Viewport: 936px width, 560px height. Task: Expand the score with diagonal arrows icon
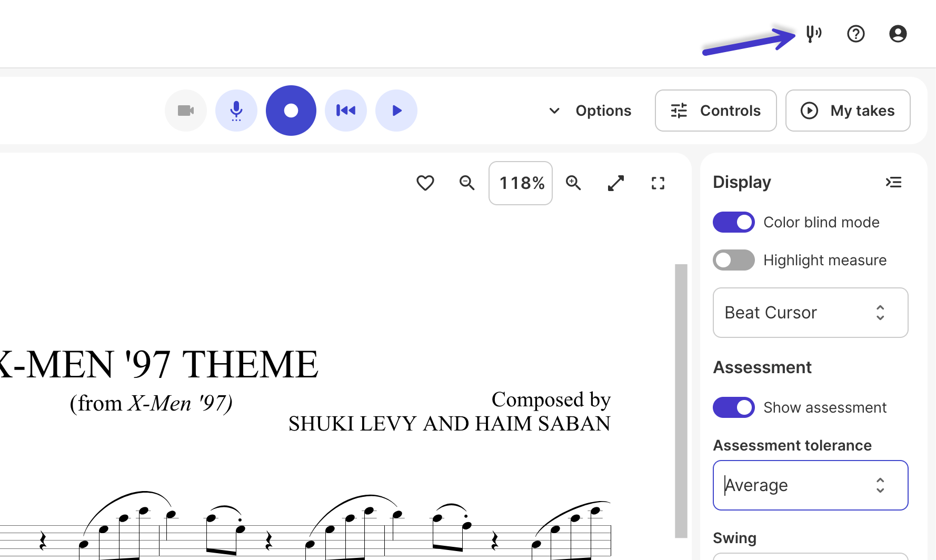[616, 183]
